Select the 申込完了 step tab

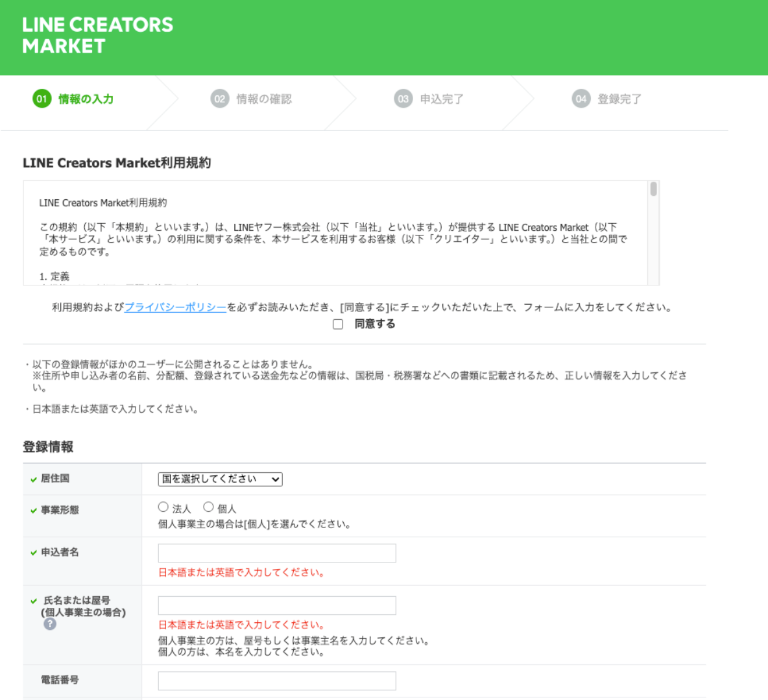coord(442,99)
